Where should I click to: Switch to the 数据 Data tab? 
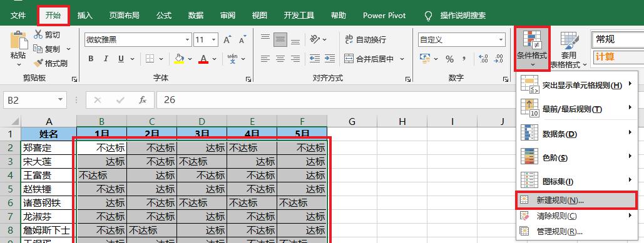[x=196, y=16]
